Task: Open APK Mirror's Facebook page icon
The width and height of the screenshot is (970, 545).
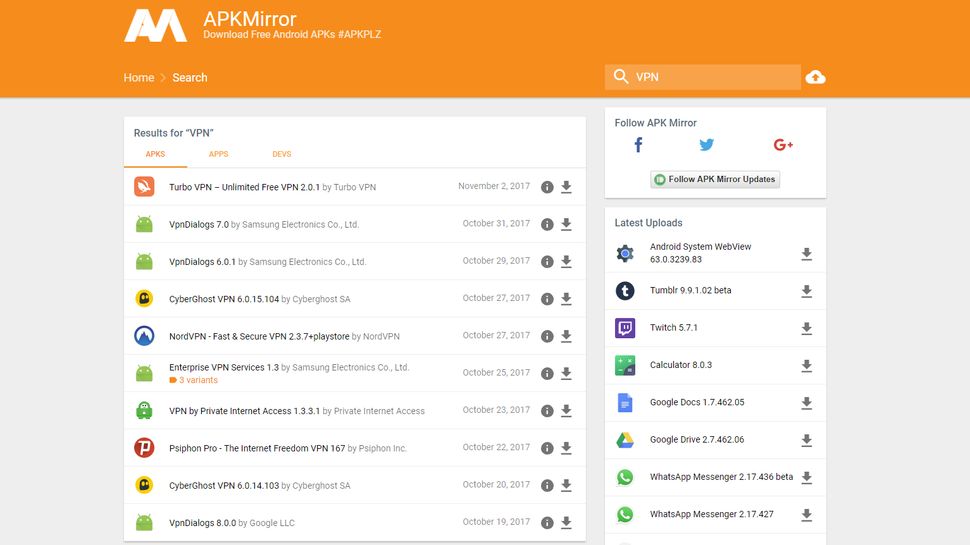Action: [638, 145]
